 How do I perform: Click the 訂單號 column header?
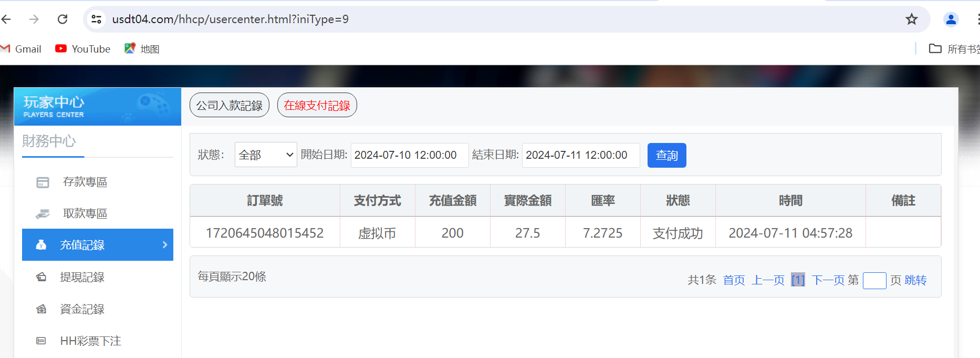point(265,200)
